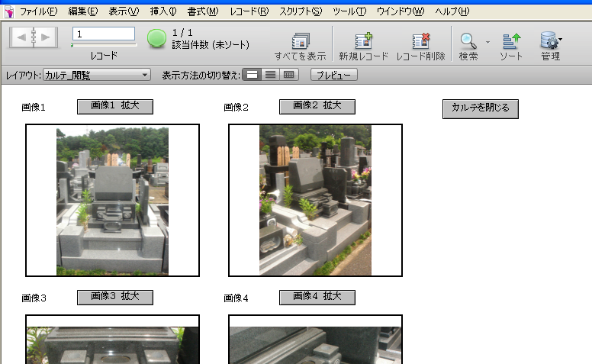Click the すべてを表示 (Show All) icon

tap(300, 42)
